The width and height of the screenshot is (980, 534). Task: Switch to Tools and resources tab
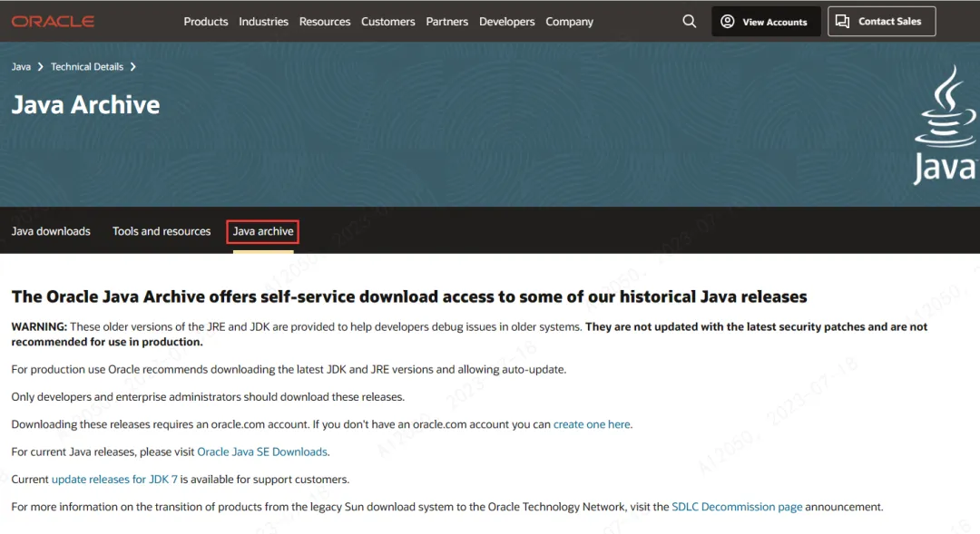(162, 231)
